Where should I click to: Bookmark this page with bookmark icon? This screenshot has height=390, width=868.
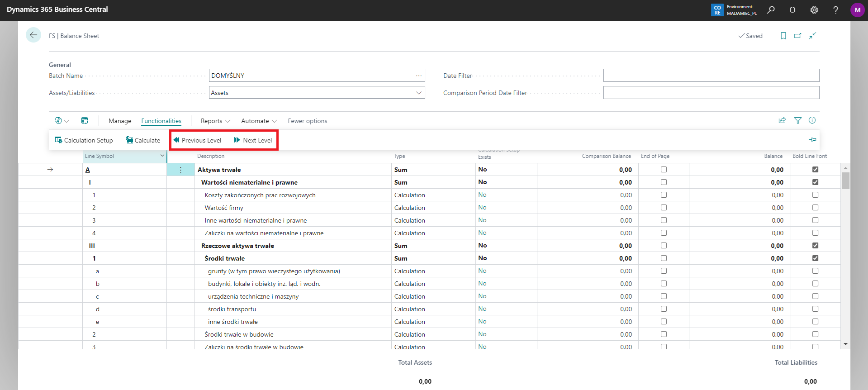783,36
